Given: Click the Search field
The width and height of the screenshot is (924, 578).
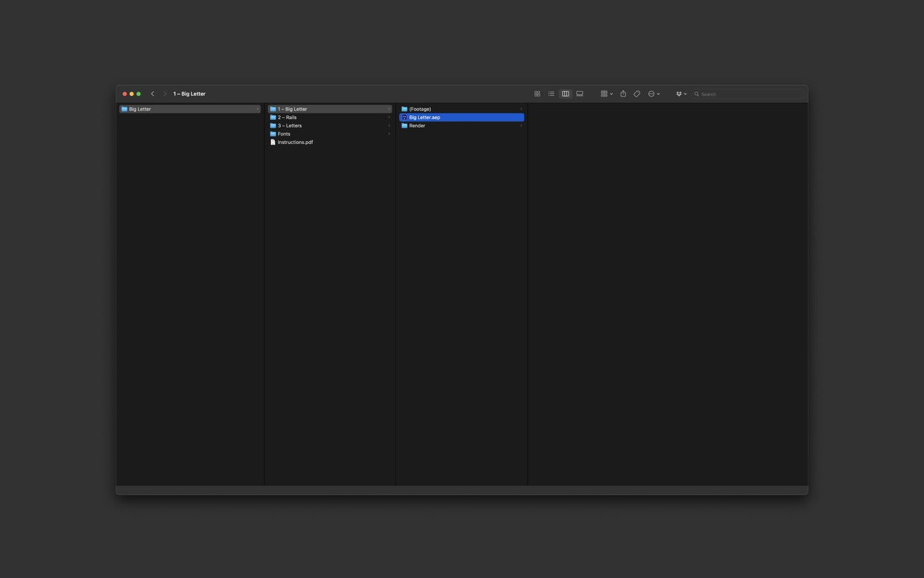Looking at the screenshot, I should [x=748, y=94].
